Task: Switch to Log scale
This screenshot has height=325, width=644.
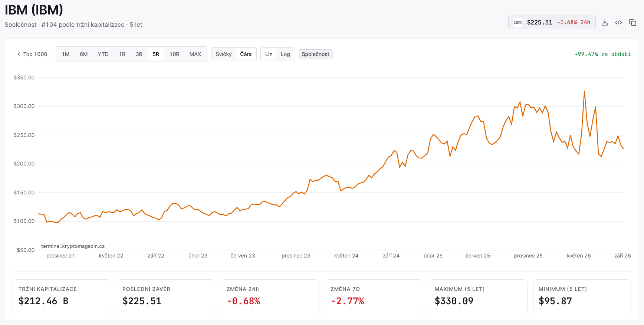Action: pos(285,54)
